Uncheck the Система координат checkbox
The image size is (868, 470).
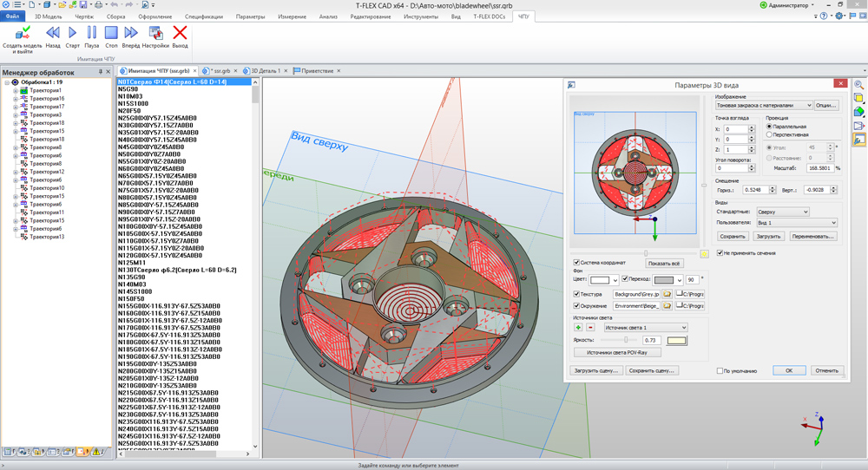tap(577, 263)
